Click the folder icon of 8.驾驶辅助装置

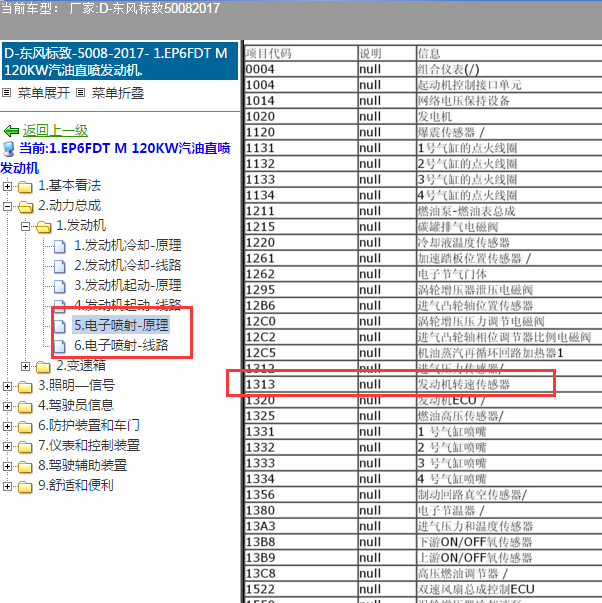pyautogui.click(x=25, y=466)
